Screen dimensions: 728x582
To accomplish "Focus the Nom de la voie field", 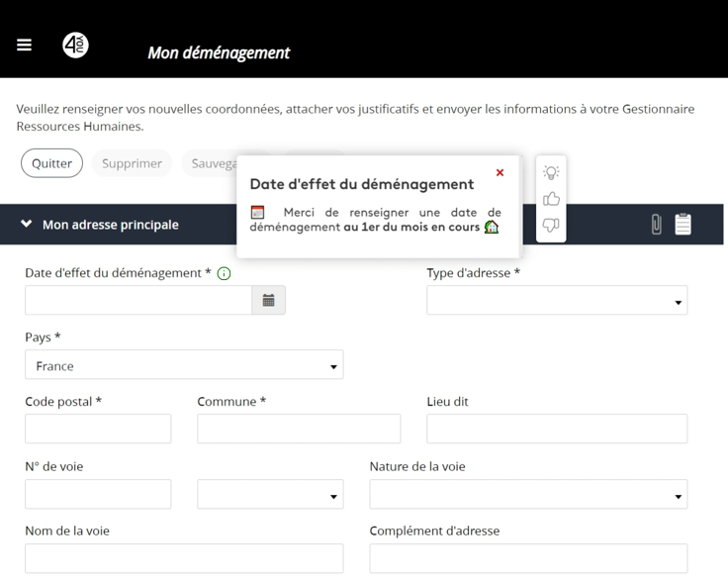I will (x=184, y=558).
